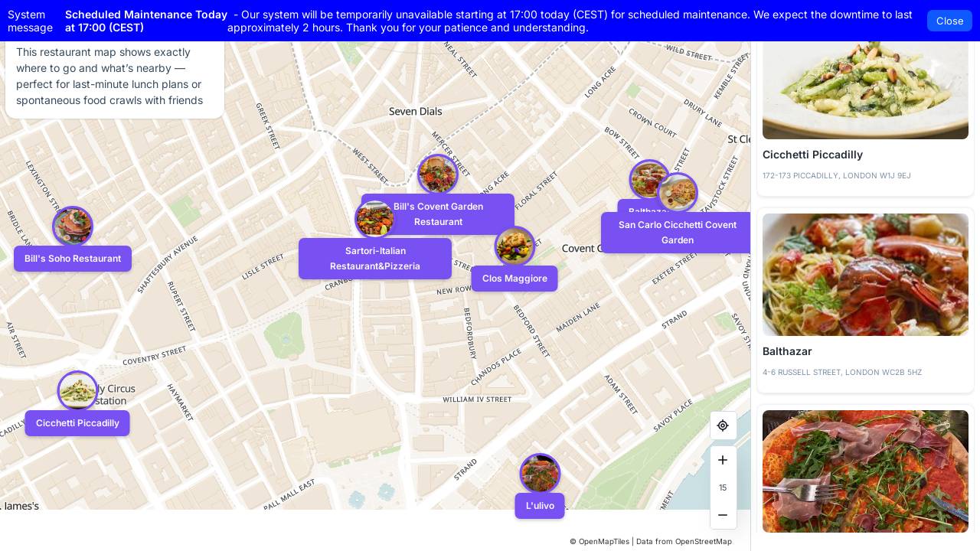The height and width of the screenshot is (551, 980).
Task: Click the Balthazar restaurant card
Action: point(865,298)
